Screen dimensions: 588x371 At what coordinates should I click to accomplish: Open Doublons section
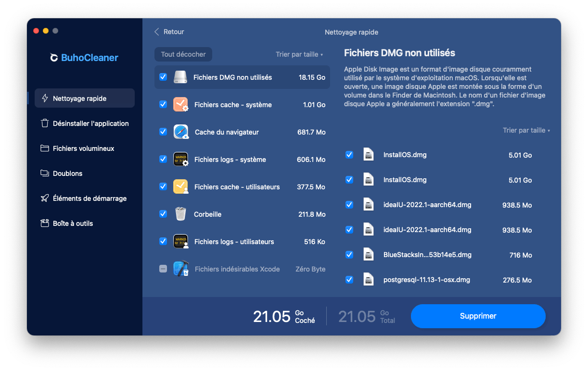[85, 173]
